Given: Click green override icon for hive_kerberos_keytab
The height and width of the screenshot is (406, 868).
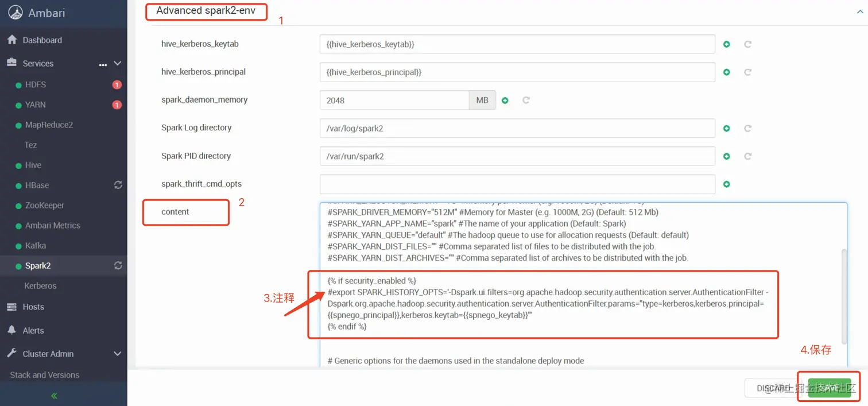Looking at the screenshot, I should point(727,44).
